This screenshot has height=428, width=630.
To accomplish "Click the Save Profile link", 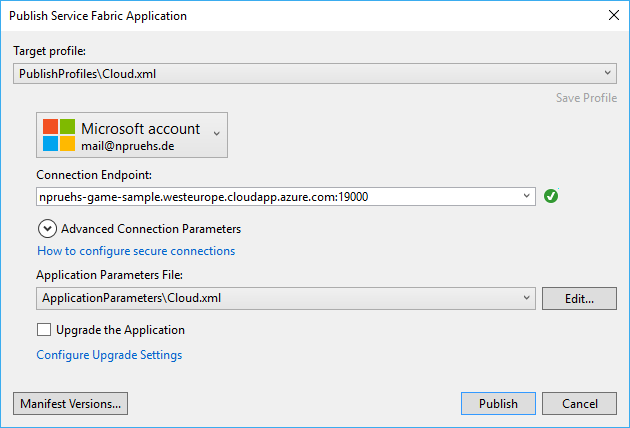I will point(586,98).
